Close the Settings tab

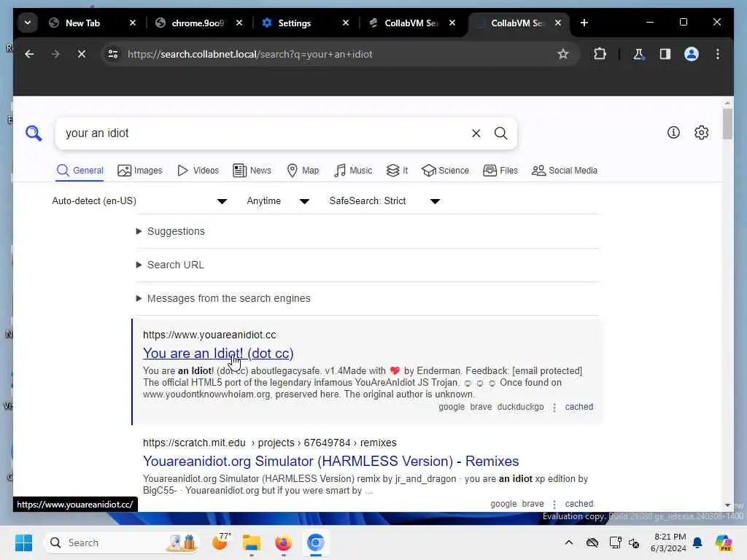pyautogui.click(x=346, y=23)
